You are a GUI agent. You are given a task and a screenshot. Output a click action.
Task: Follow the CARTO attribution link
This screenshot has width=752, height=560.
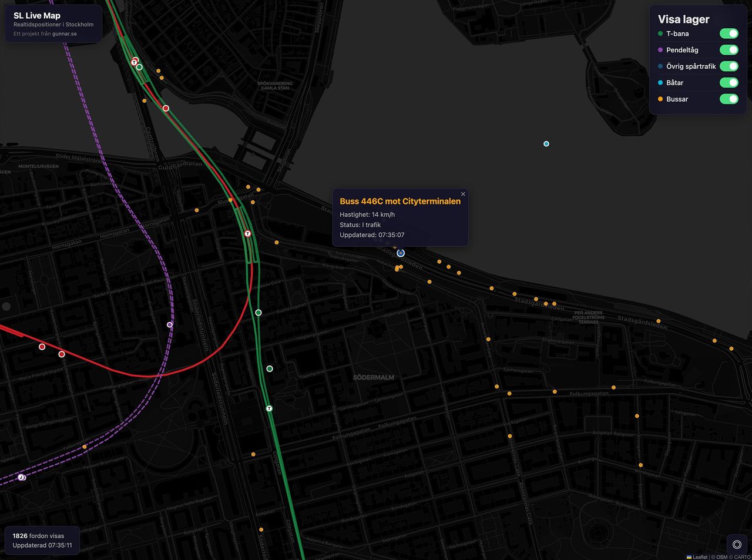[742, 557]
